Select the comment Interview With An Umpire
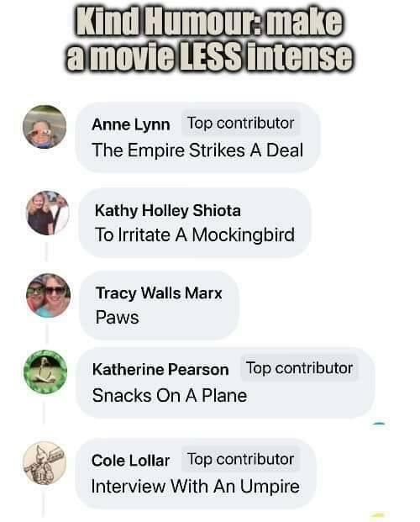This screenshot has height=522, width=420. 196,487
